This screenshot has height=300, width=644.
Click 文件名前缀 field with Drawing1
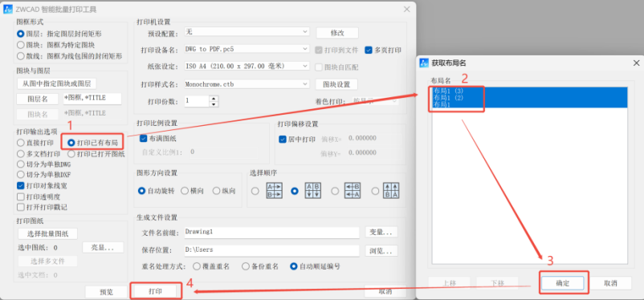click(x=272, y=233)
